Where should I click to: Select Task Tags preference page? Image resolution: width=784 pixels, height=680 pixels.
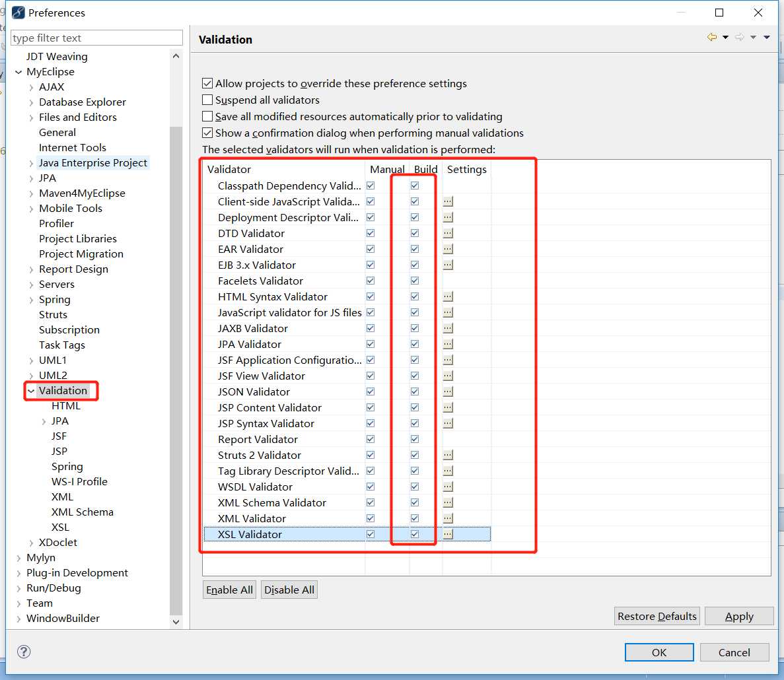point(61,345)
